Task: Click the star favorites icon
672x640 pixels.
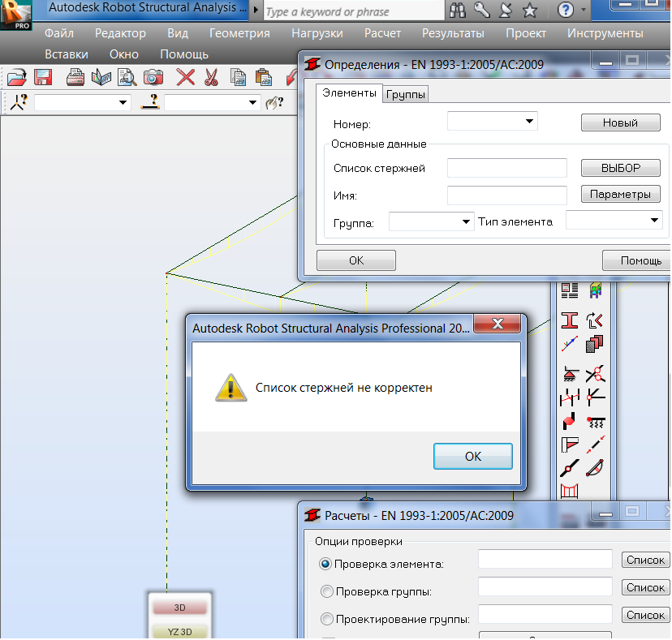Action: (x=530, y=10)
